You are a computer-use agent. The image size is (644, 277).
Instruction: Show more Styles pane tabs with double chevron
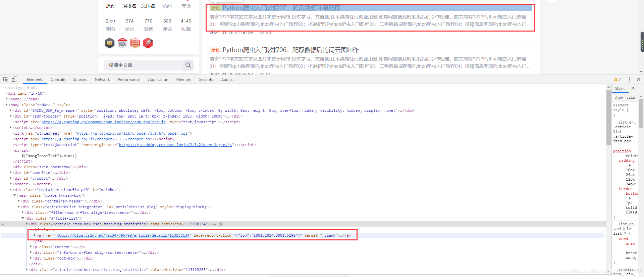[x=633, y=88]
